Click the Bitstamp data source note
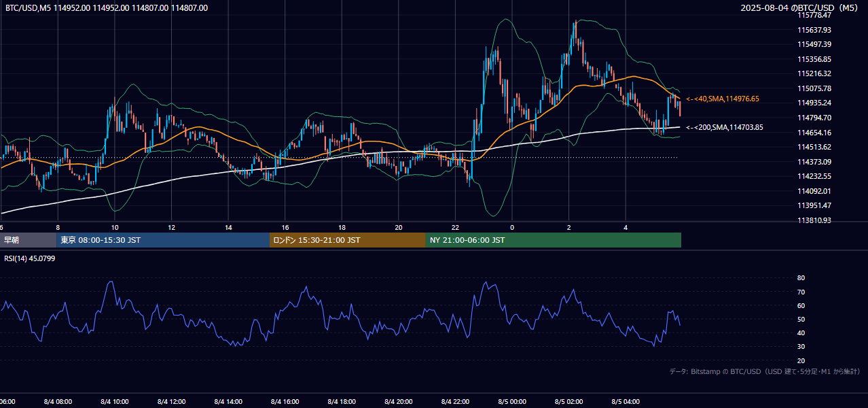This screenshot has width=868, height=408. [765, 371]
